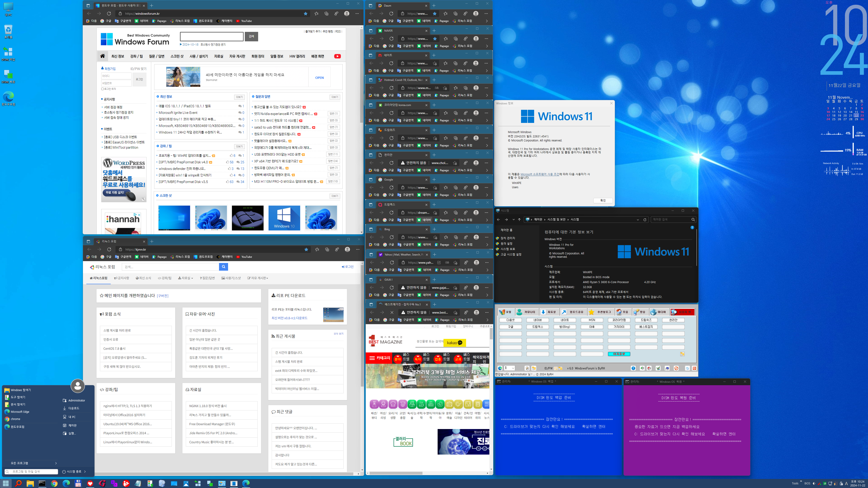Open the Microsoft 소프트웨어 사용 조건 link

pyautogui.click(x=540, y=174)
